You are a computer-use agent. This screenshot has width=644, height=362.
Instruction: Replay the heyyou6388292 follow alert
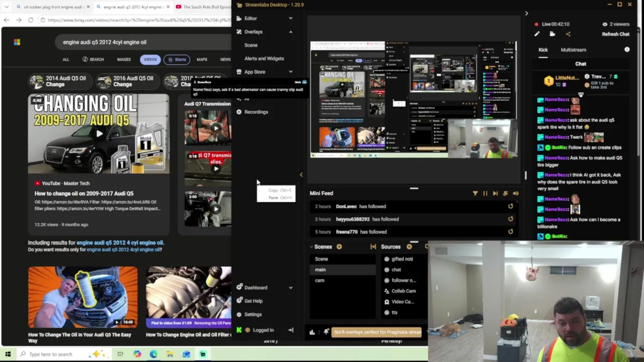(x=511, y=219)
